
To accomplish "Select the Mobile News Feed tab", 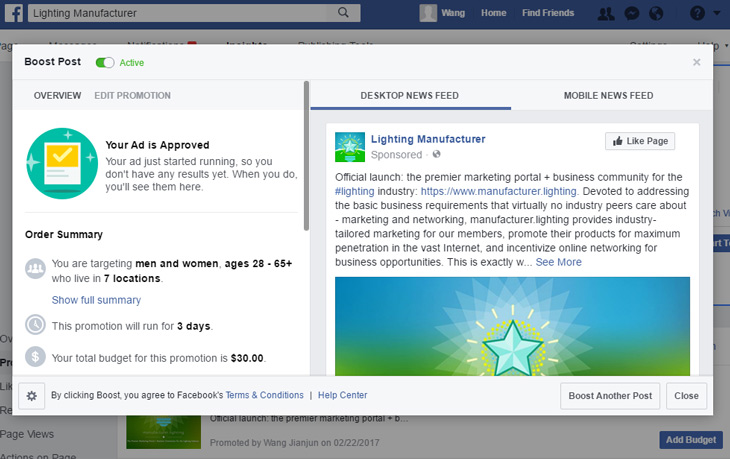I will pyautogui.click(x=608, y=95).
